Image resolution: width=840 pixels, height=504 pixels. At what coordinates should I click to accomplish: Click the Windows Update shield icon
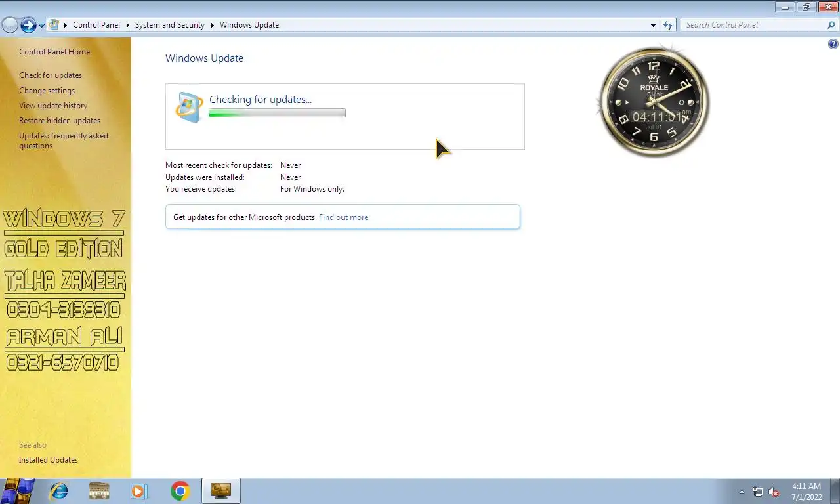coord(190,107)
